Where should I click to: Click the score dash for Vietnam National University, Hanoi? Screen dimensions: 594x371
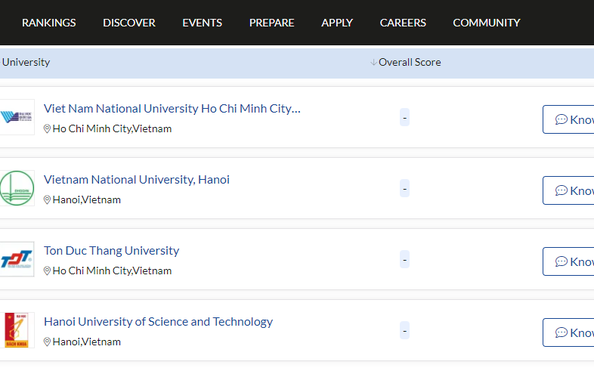405,188
